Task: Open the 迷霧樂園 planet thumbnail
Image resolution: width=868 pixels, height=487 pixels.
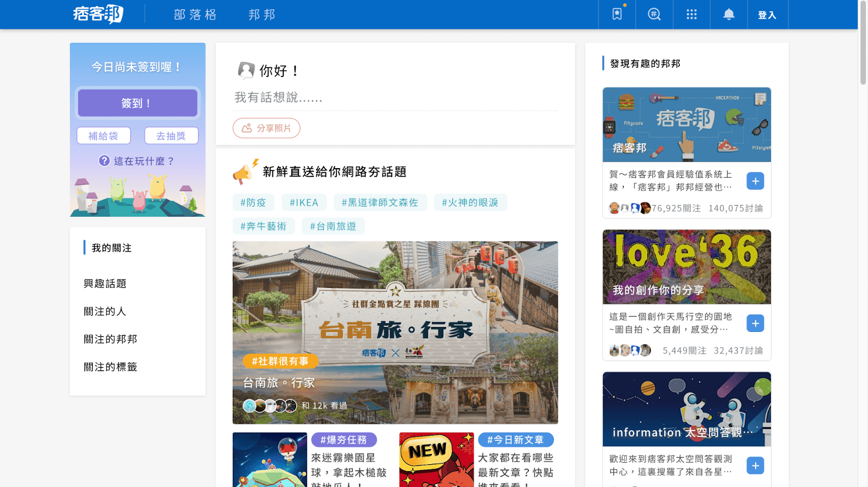Action: [270, 459]
